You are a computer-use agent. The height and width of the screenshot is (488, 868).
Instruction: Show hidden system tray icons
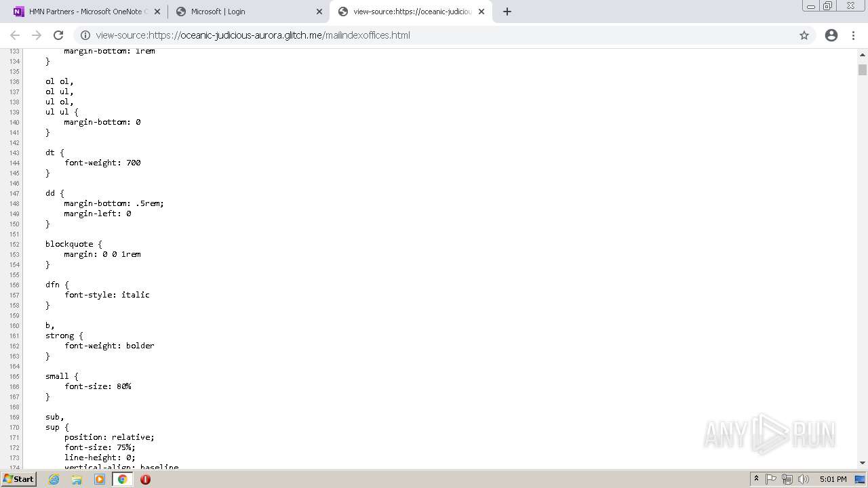click(756, 479)
